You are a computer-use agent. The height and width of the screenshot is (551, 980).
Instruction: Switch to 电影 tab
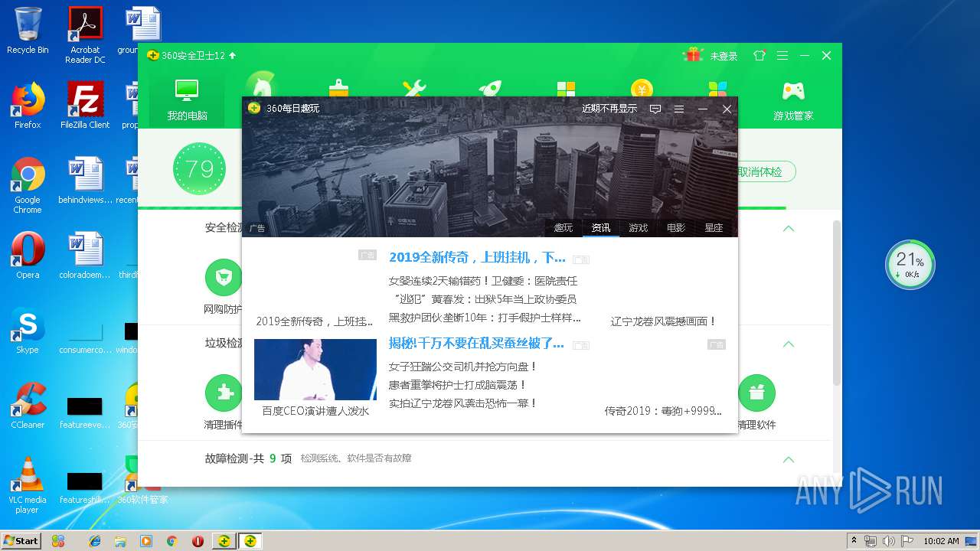[x=676, y=228]
